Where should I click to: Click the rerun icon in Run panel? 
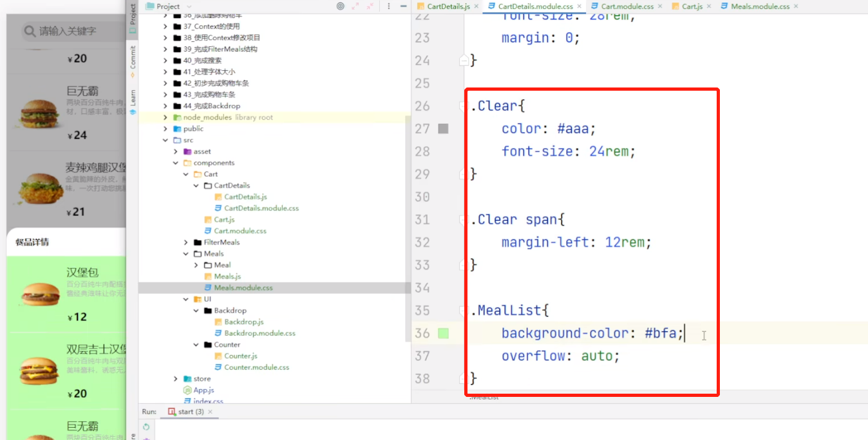pyautogui.click(x=146, y=426)
